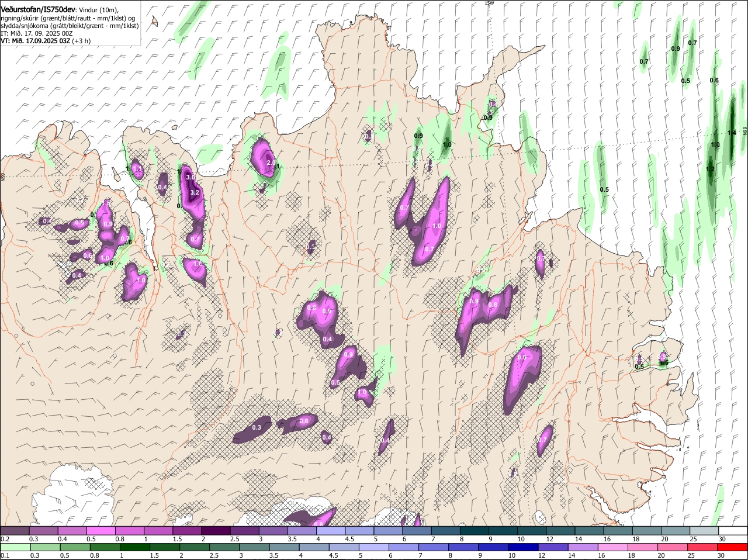This screenshot has width=748, height=560.
Task: Select lower legend swatch starting at 0.8
Action: click(x=106, y=547)
